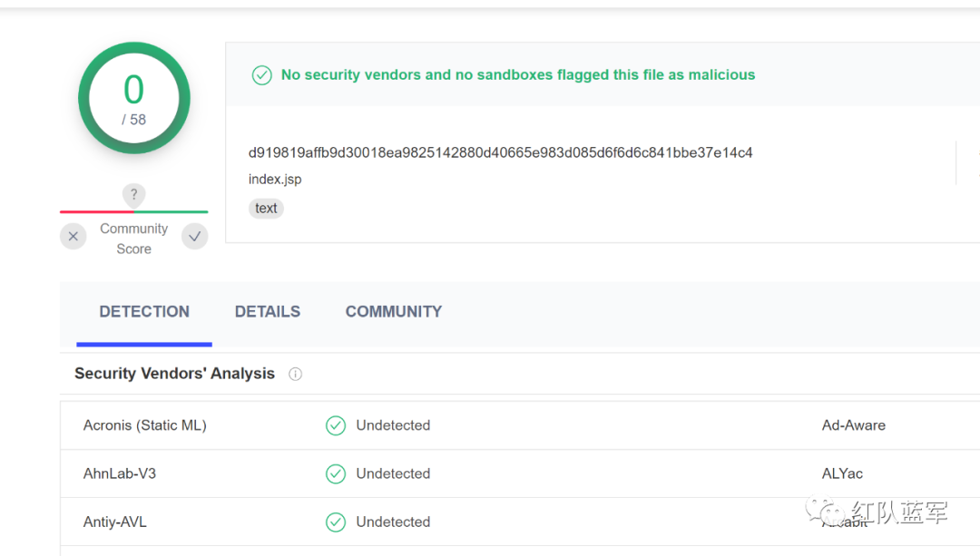Viewport: 980px width, 556px height.
Task: Click the ALYac vendor name
Action: point(842,473)
